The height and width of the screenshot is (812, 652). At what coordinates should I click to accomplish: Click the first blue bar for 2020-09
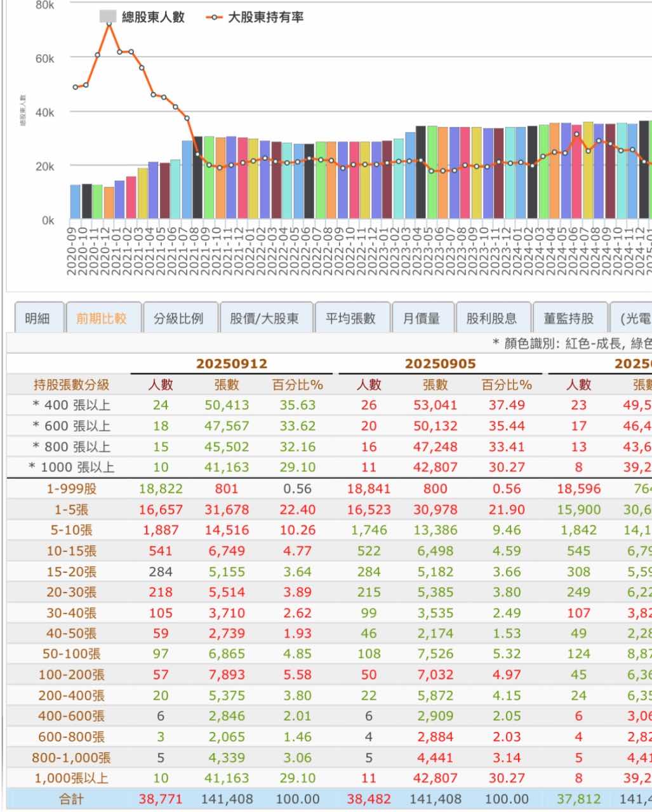(76, 202)
